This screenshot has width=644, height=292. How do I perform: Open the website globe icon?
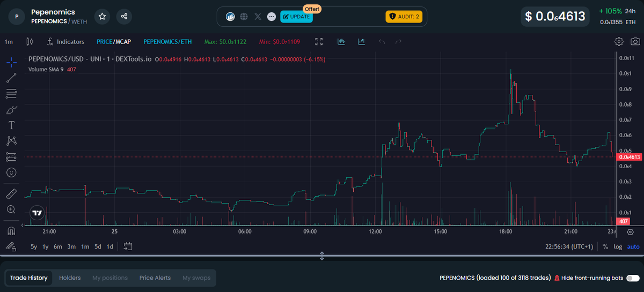(244, 17)
